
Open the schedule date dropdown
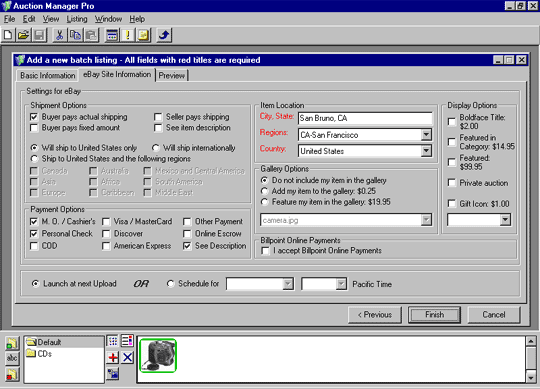pos(288,284)
